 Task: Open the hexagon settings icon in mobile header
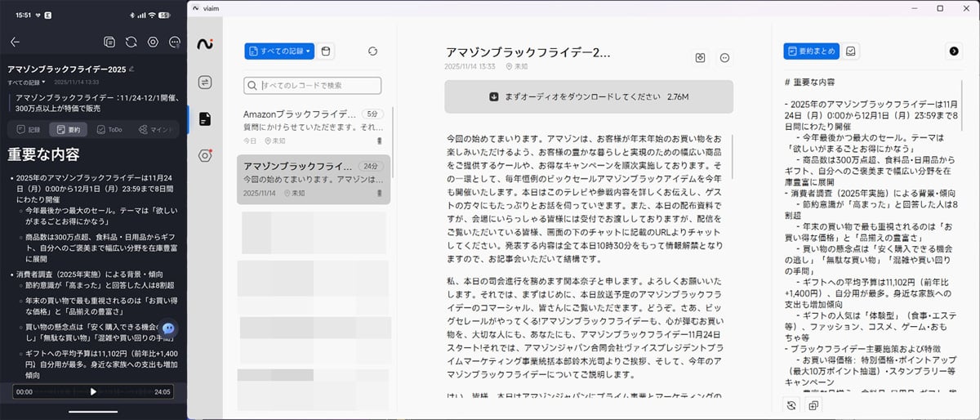coord(153,42)
